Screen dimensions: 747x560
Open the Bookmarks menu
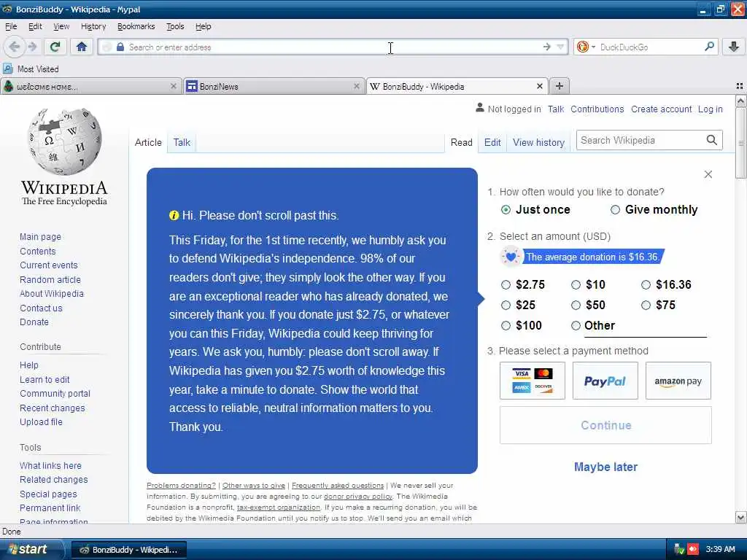pyautogui.click(x=136, y=26)
